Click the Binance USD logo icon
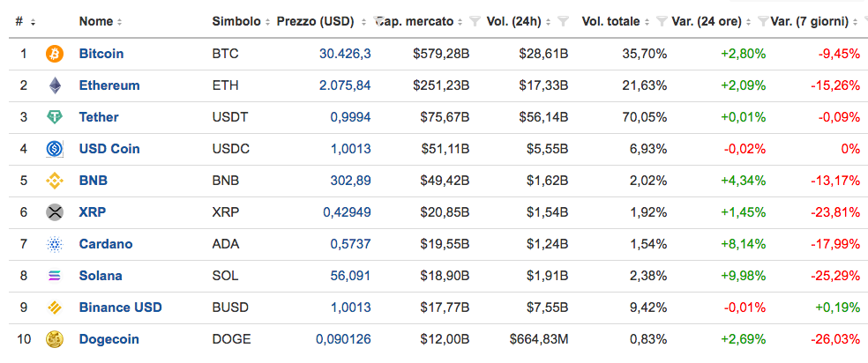Screen dimensions: 868x363 tap(55, 307)
